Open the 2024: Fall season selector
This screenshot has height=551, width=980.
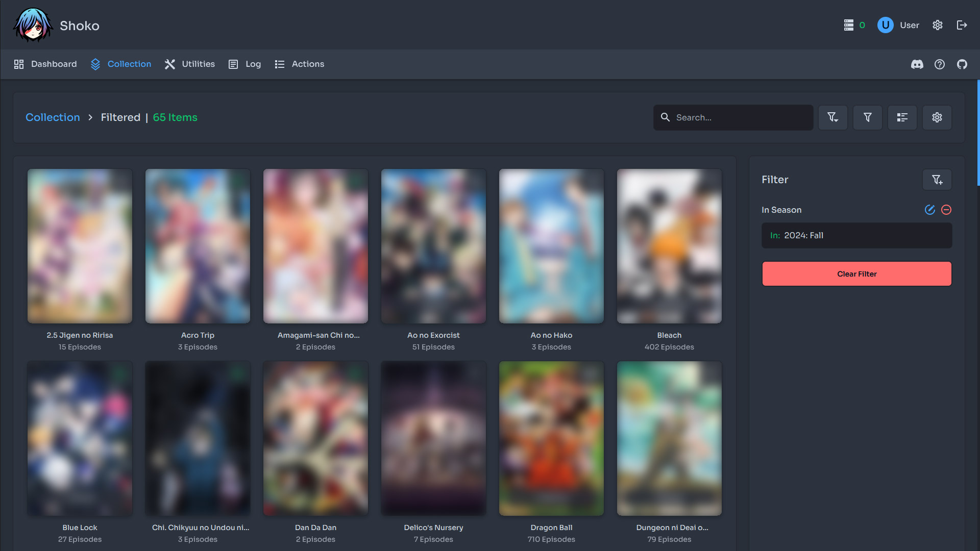[x=856, y=235]
